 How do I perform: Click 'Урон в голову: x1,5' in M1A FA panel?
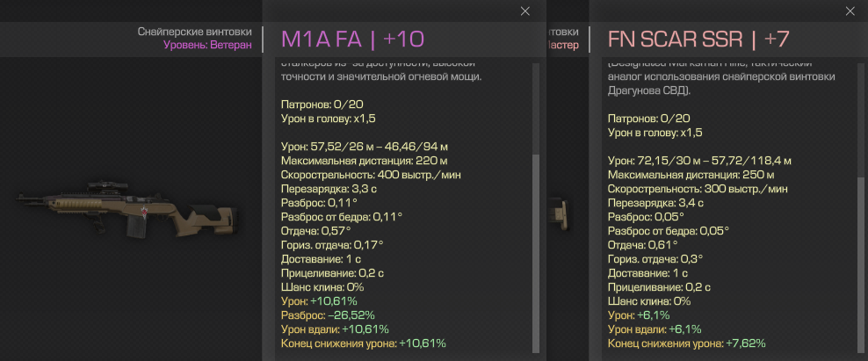coord(329,119)
